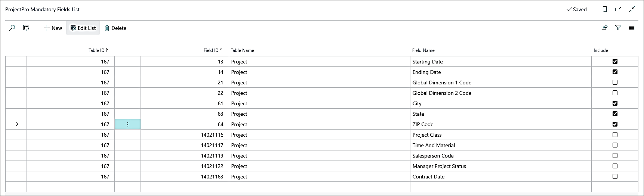Open the row options menu for Field ID 64
644x196 pixels.
127,125
